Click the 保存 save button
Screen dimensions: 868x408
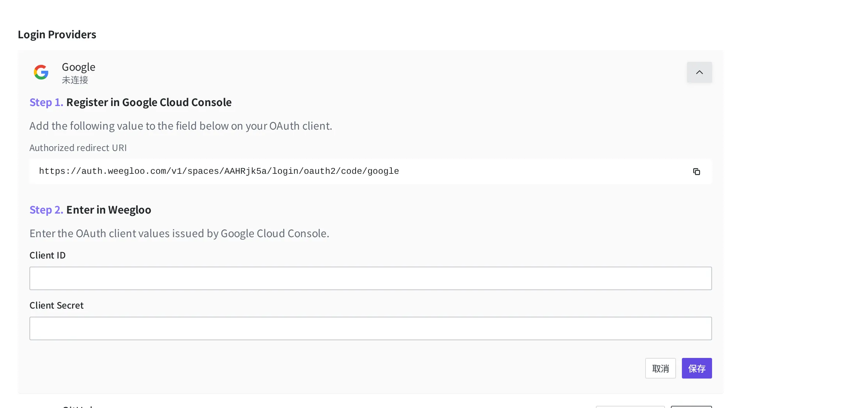(x=697, y=368)
